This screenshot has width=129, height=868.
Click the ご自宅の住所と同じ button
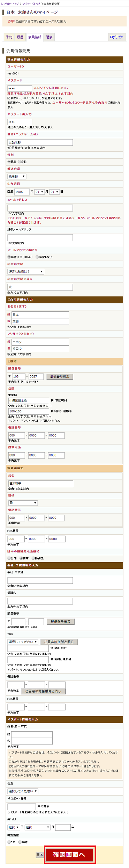pyautogui.click(x=59, y=642)
